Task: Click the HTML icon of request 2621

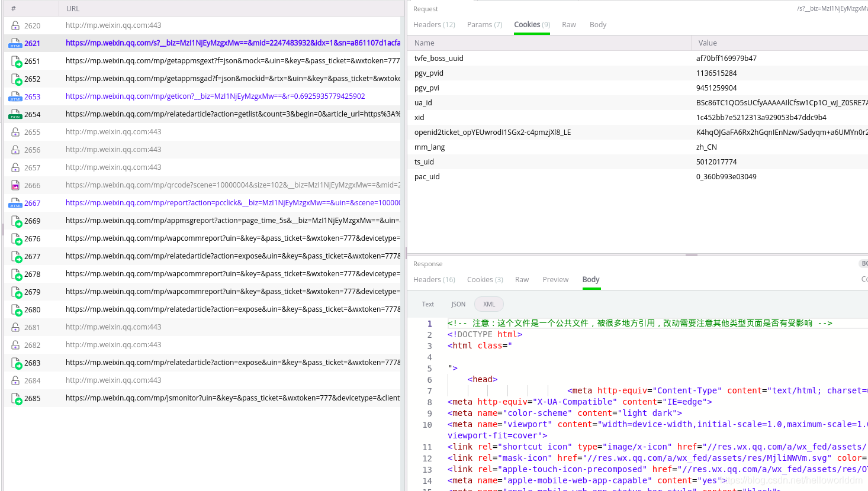Action: point(15,43)
